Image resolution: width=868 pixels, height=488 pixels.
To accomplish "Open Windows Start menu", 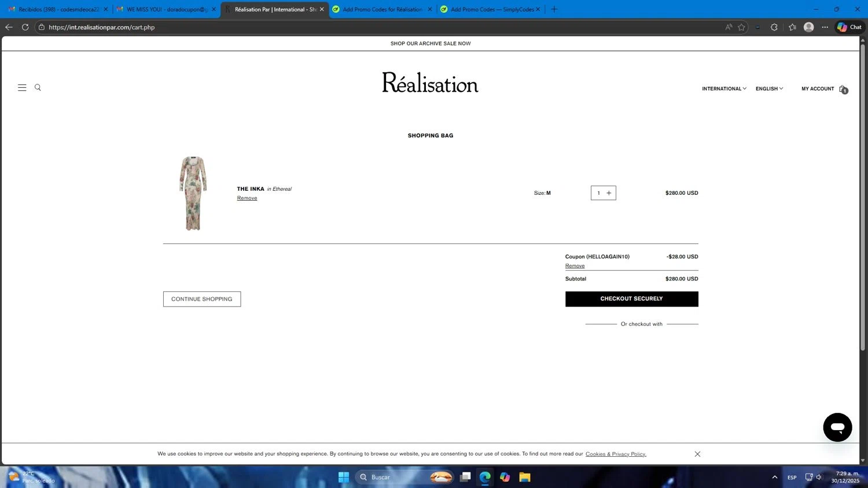I will (x=344, y=477).
